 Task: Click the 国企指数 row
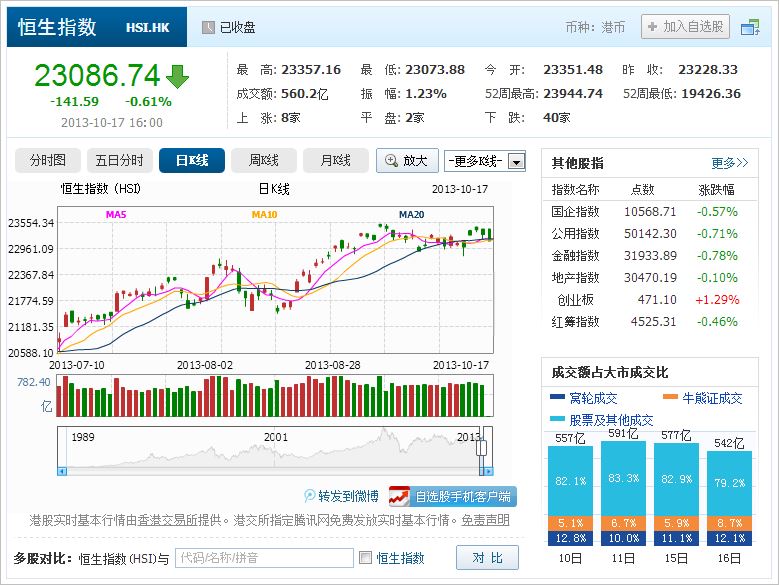click(650, 212)
